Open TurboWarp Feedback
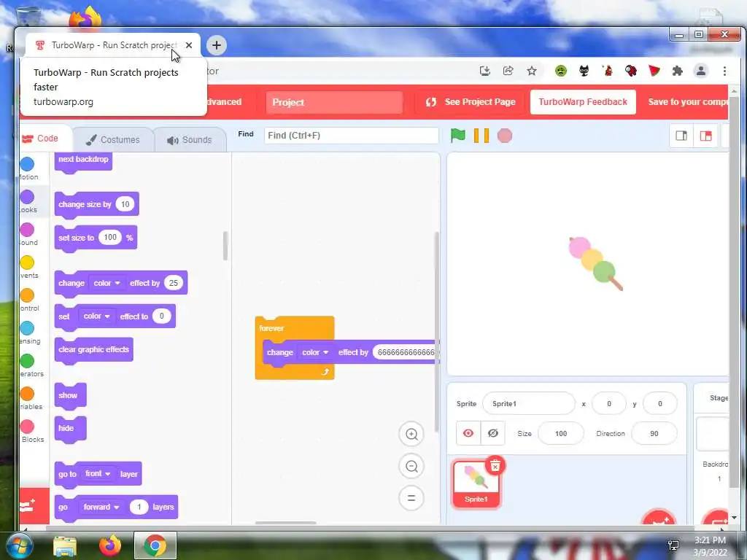The width and height of the screenshot is (747, 560). pyautogui.click(x=583, y=102)
